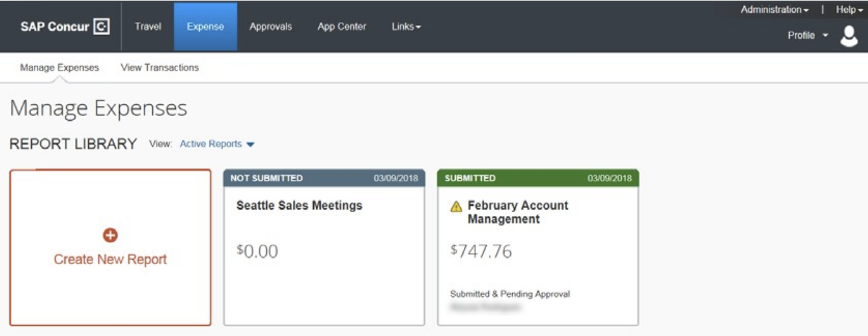The image size is (868, 336).
Task: Click the SAP Concur logo
Action: pyautogui.click(x=65, y=27)
